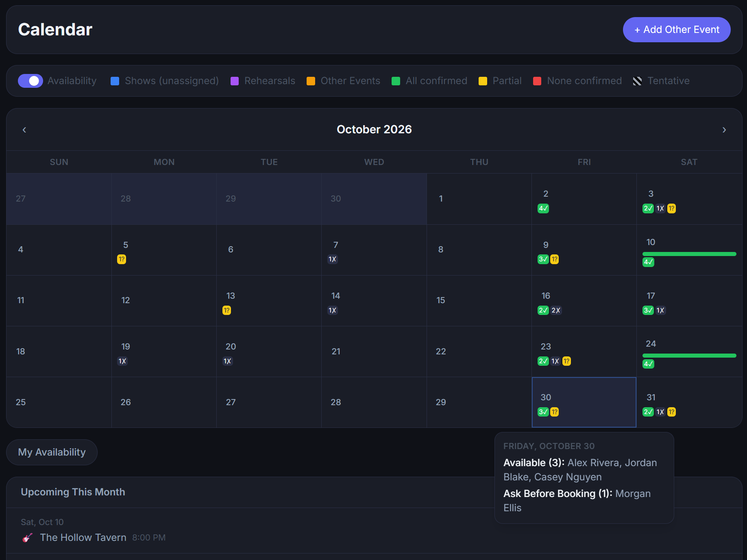The height and width of the screenshot is (560, 747).
Task: Click the WED column header
Action: coord(374,162)
